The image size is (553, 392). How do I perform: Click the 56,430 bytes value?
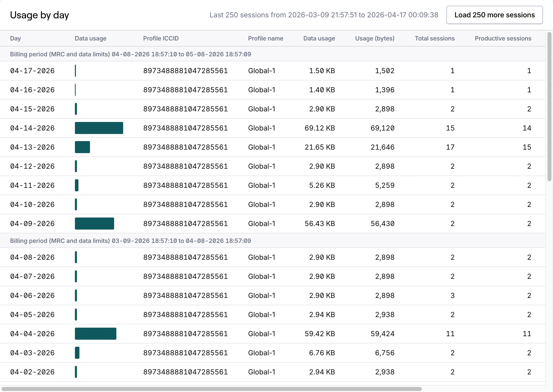[383, 224]
